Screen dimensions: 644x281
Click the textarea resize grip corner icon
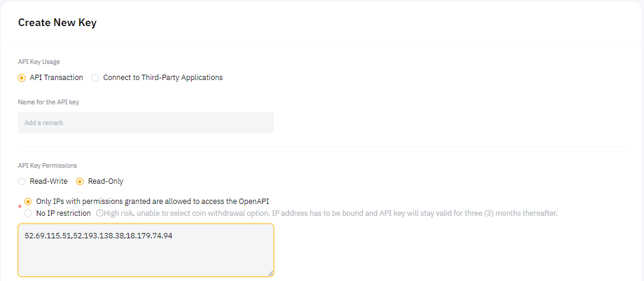coord(270,273)
